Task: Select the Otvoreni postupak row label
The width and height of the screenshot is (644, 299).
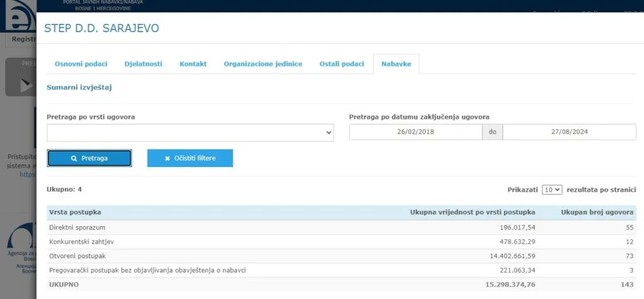Action: 77,256
